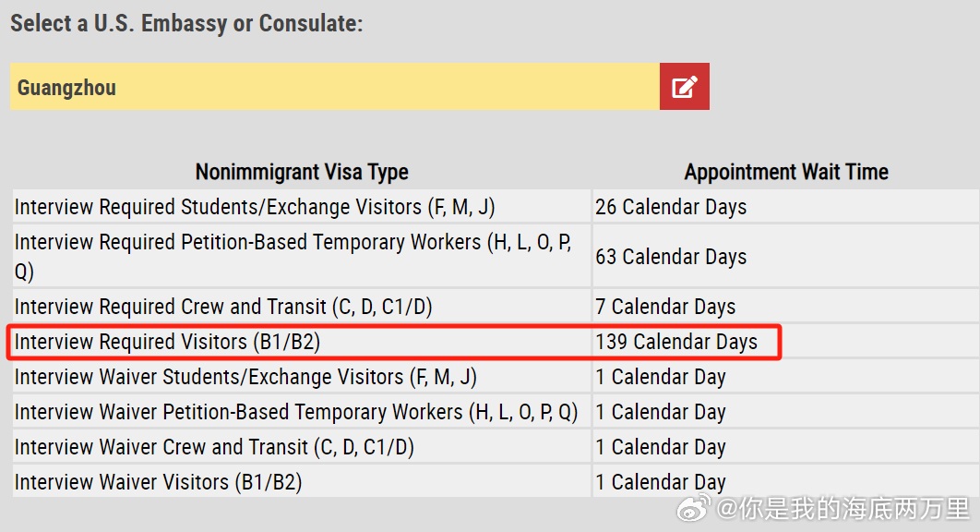Select the Interview Waiver Petition-Based Temporary Workers row
This screenshot has height=532, width=980.
coord(496,412)
